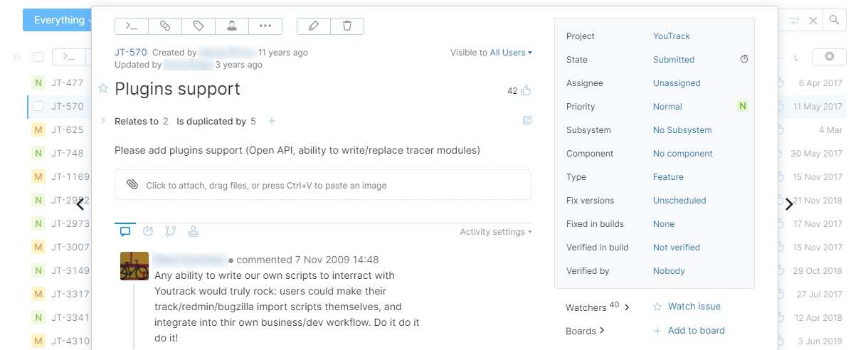
Task: Open the command dialog icon in issue toolbar
Action: click(131, 26)
